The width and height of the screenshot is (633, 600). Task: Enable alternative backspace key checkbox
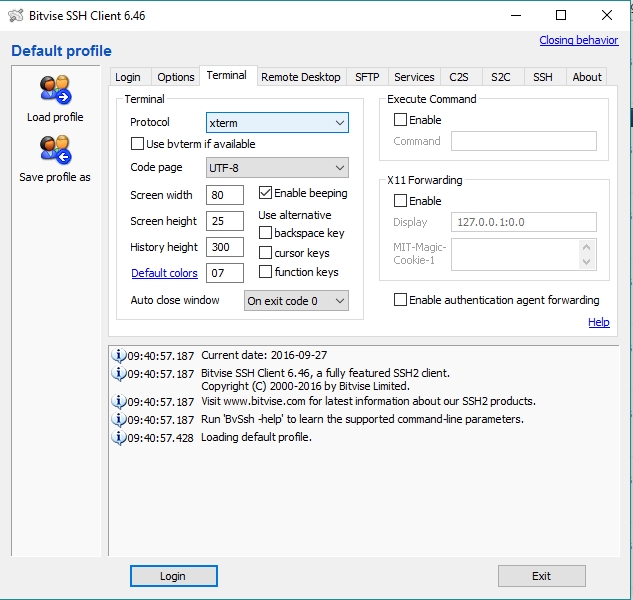point(265,233)
